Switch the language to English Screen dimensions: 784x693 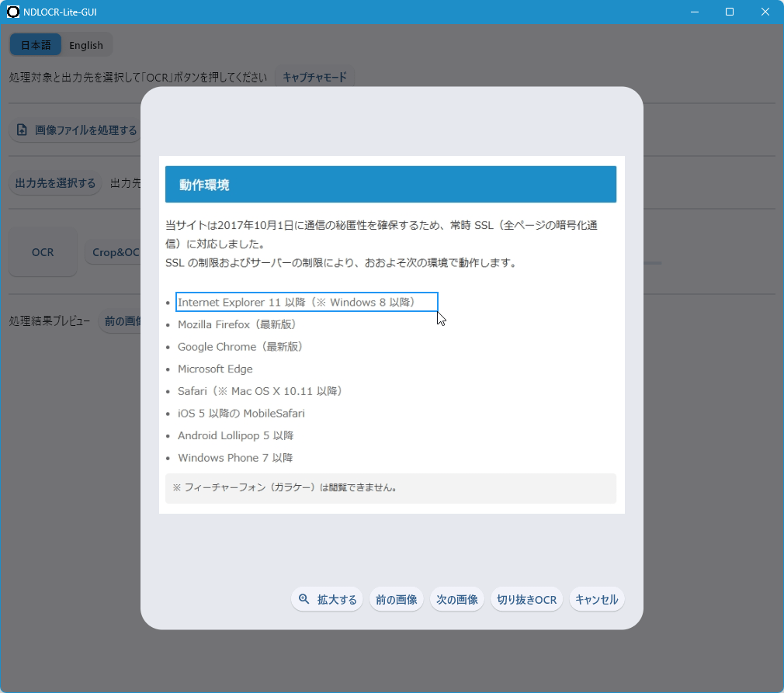click(x=85, y=45)
